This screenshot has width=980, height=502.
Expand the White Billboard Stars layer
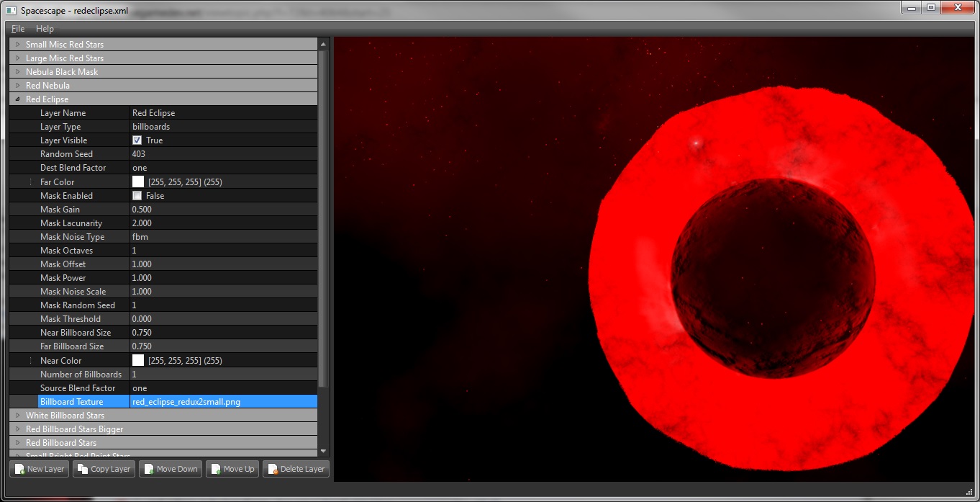[x=17, y=416]
